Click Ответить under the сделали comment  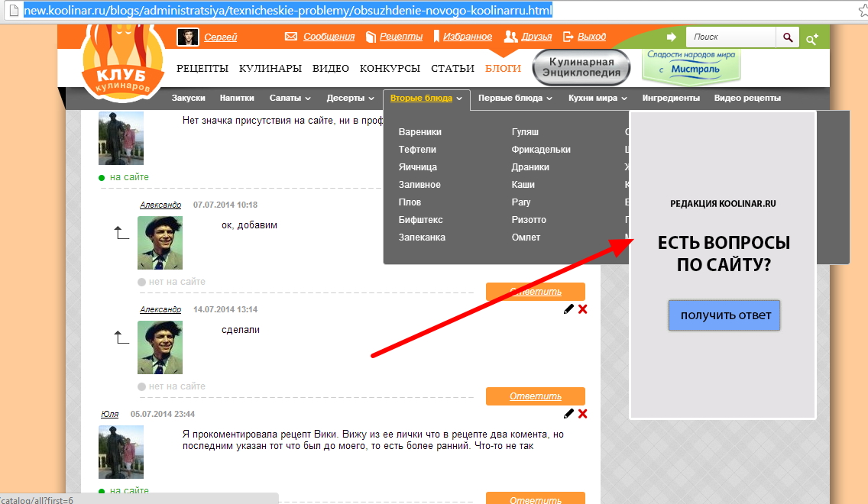coord(535,396)
